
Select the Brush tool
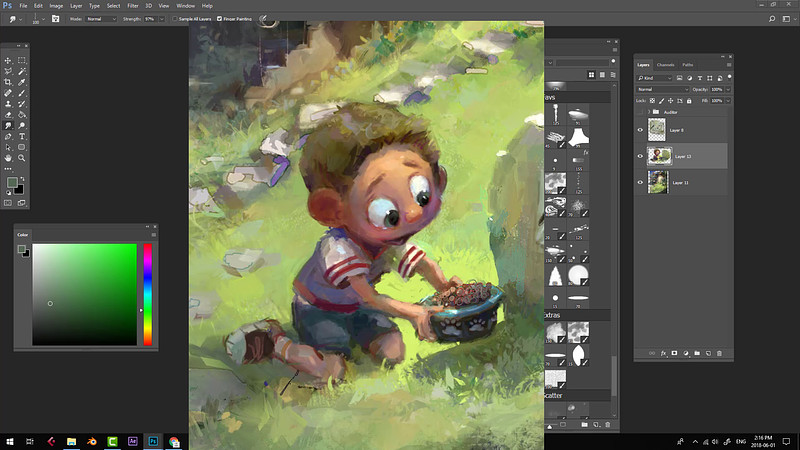(x=21, y=93)
